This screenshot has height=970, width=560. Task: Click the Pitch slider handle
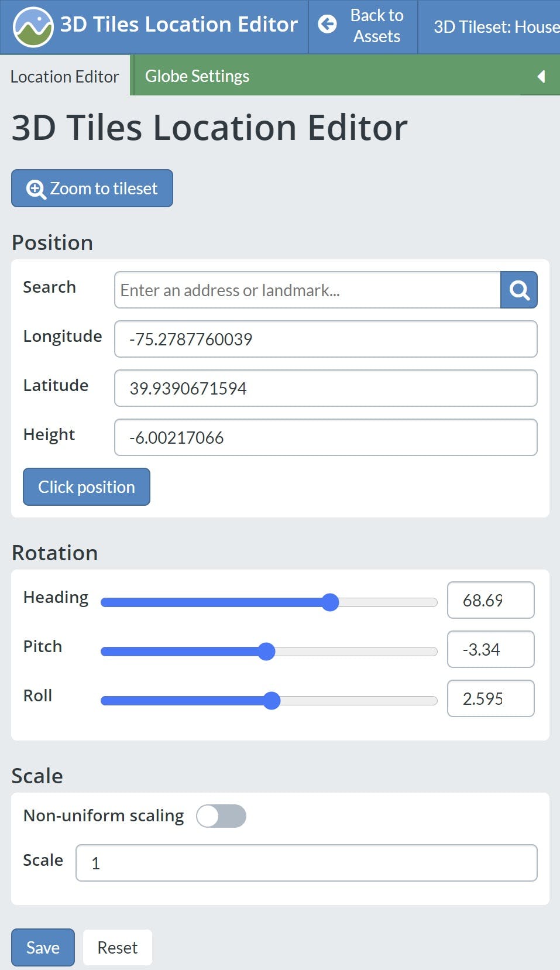267,651
